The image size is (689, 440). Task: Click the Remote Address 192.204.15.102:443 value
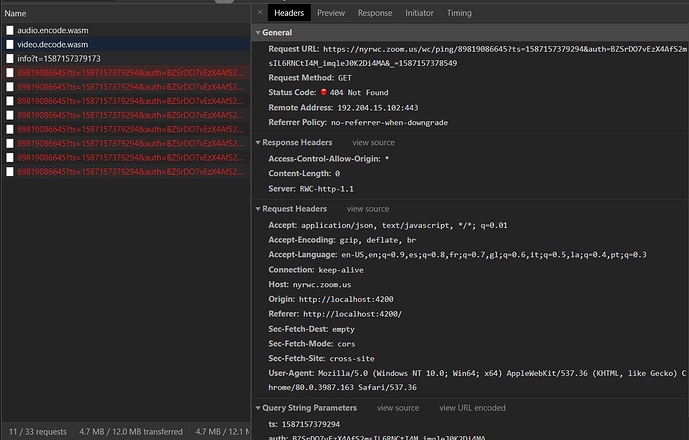click(x=378, y=108)
